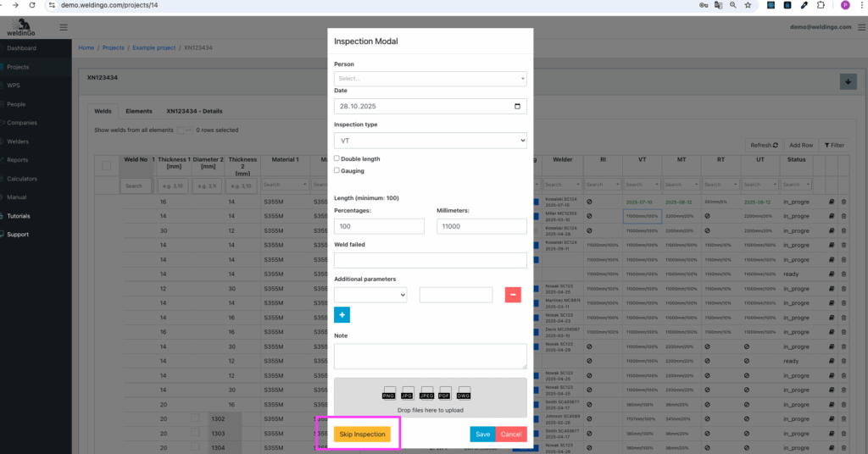Screen dimensions: 868x454
Task: Click the blue plus add-parameter button
Action: pyautogui.click(x=342, y=315)
